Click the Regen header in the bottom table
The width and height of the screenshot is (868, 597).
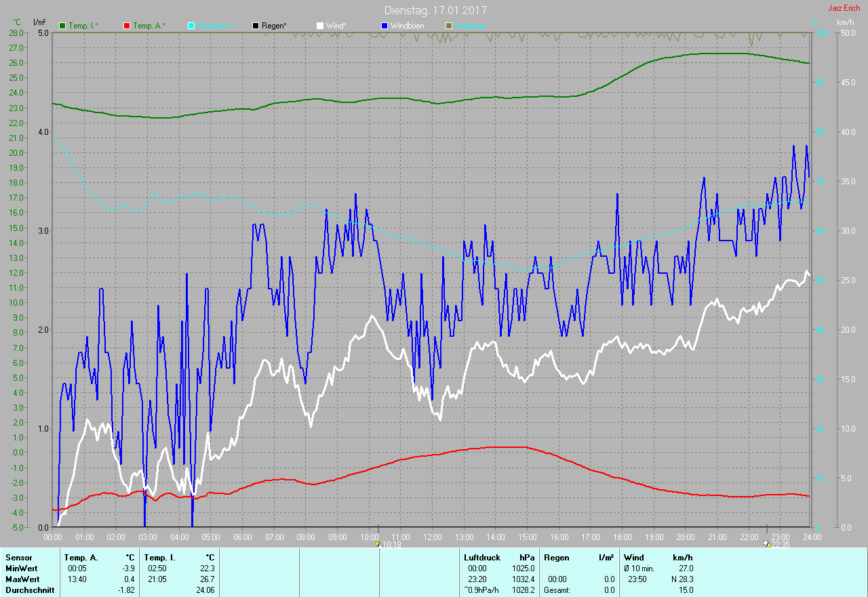[x=555, y=558]
